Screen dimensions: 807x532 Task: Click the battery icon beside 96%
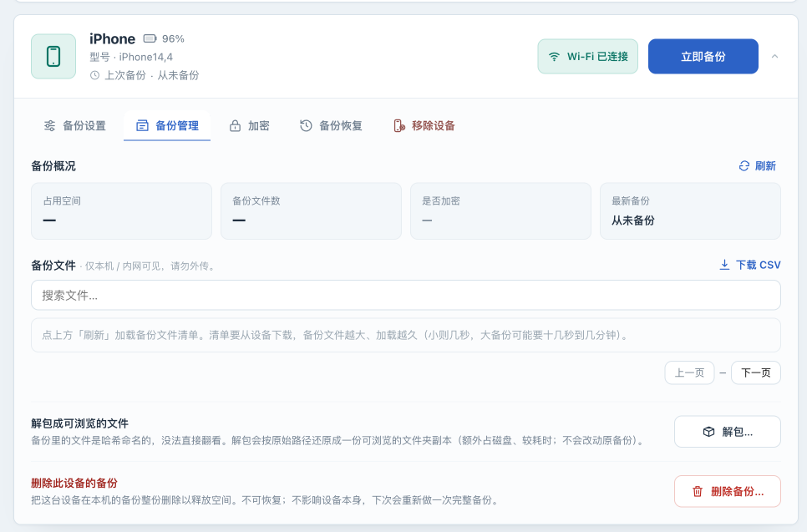150,38
